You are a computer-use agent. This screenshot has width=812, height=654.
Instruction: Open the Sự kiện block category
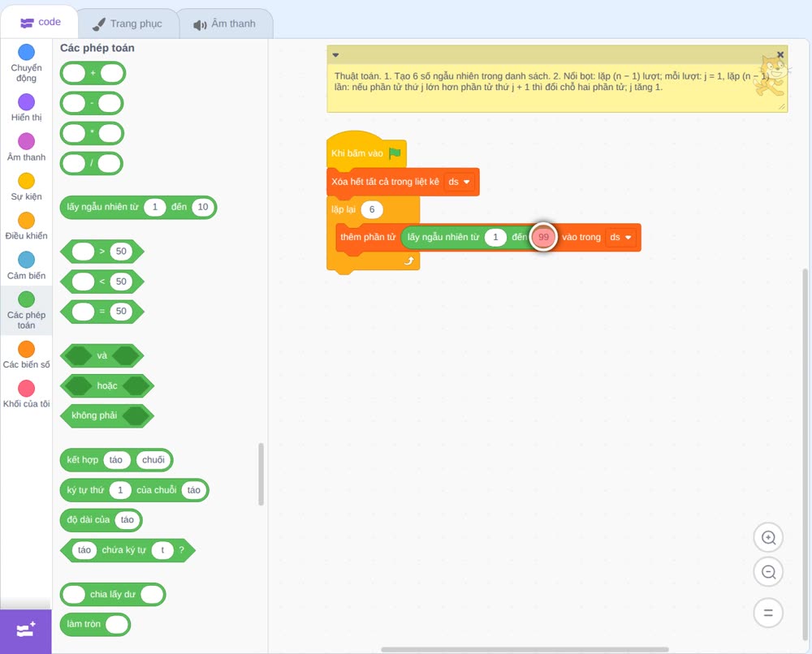[27, 187]
